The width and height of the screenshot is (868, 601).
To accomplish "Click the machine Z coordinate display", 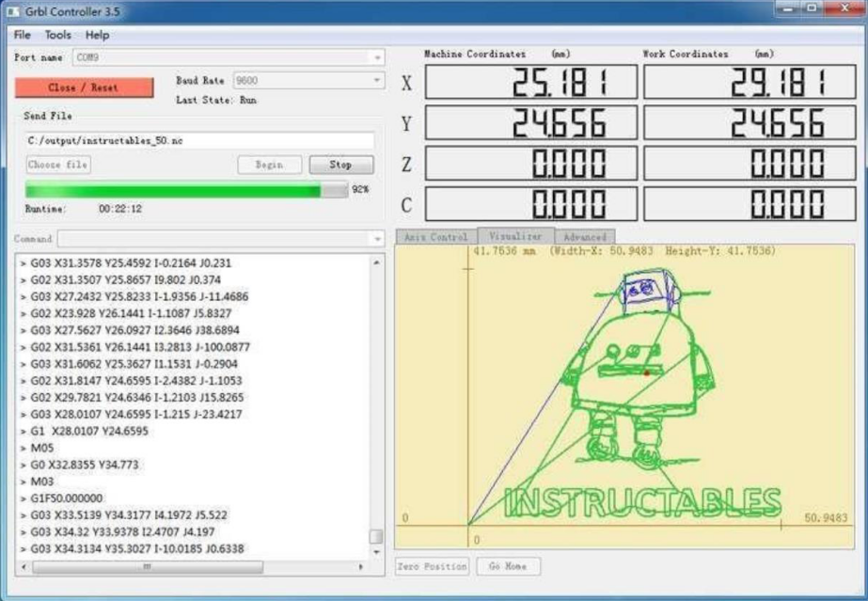I will [x=531, y=164].
